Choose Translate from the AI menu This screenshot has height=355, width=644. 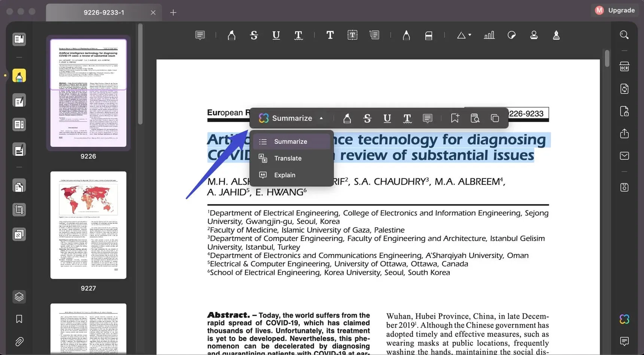pyautogui.click(x=288, y=158)
